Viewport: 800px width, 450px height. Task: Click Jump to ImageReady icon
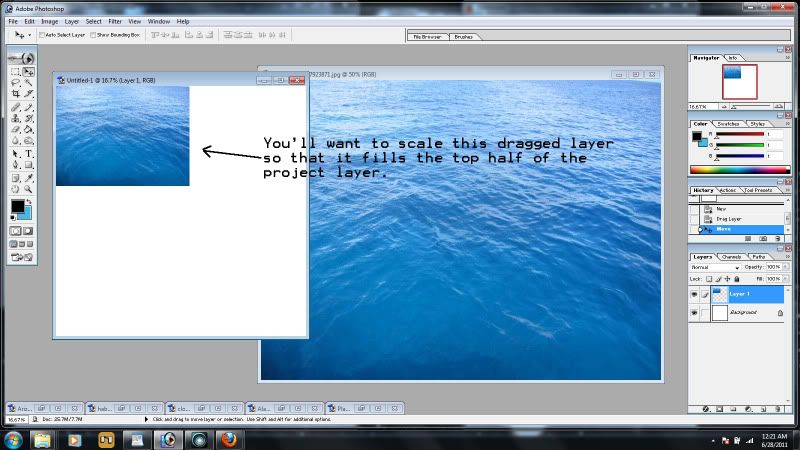point(21,257)
